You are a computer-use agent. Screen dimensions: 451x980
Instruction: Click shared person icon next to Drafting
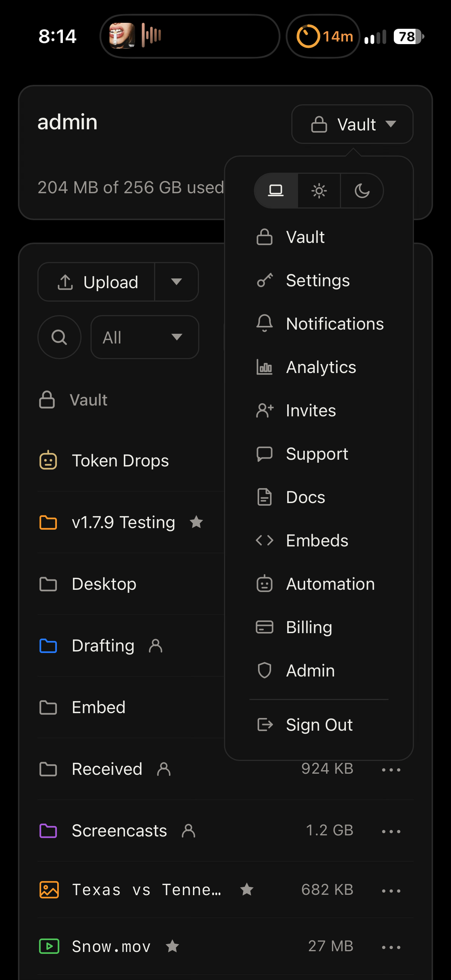pos(156,645)
